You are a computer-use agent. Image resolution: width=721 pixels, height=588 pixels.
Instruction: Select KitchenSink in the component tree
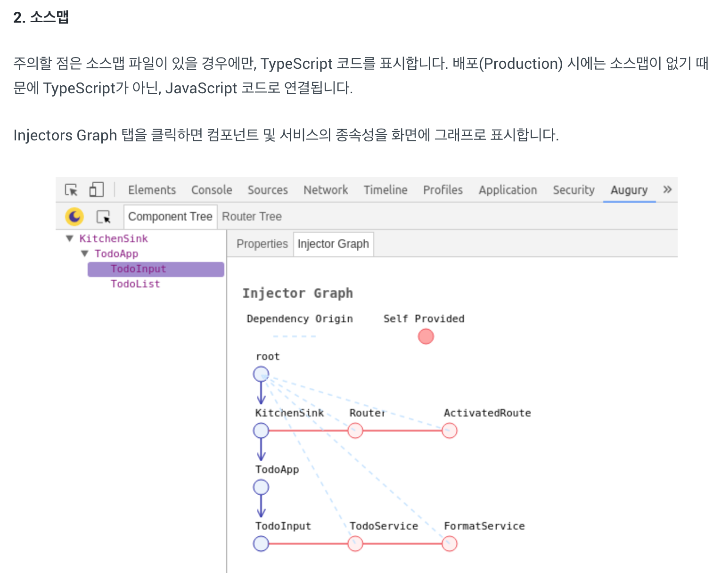click(x=114, y=238)
